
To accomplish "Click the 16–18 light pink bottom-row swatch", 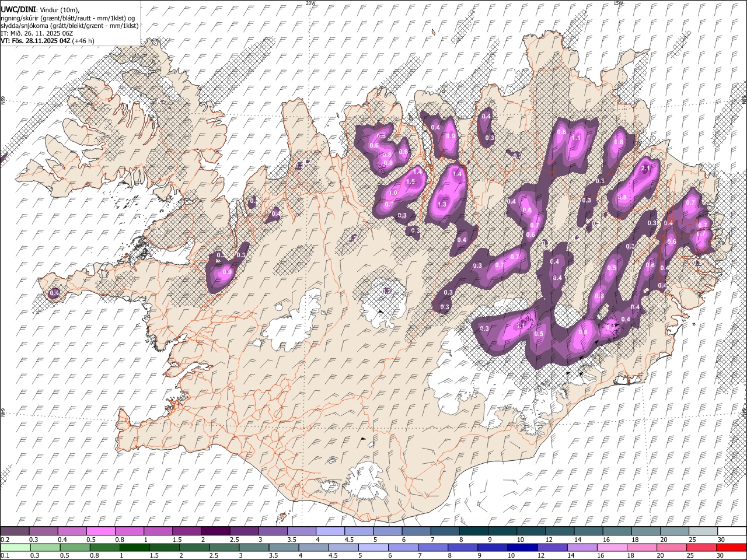I will [x=612, y=547].
